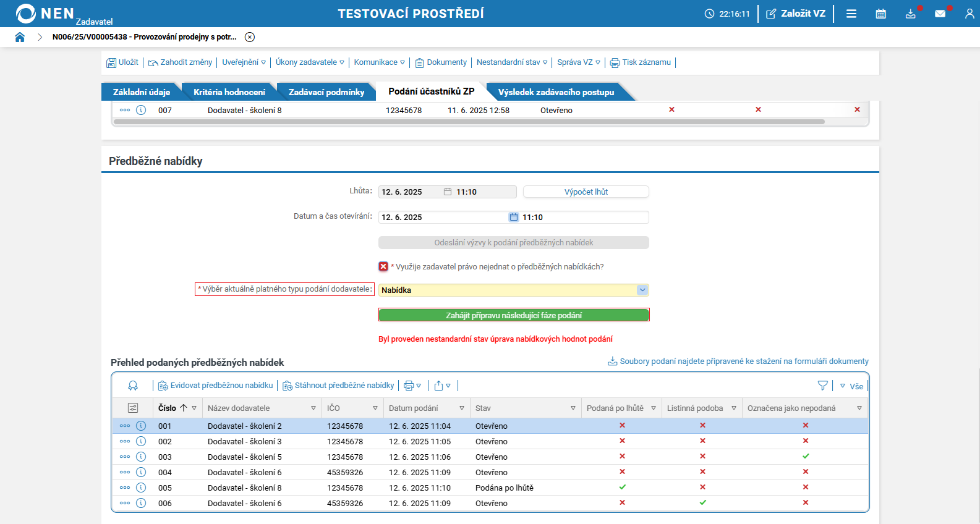Switch to the Kritéria hodnocení tab

coord(229,92)
